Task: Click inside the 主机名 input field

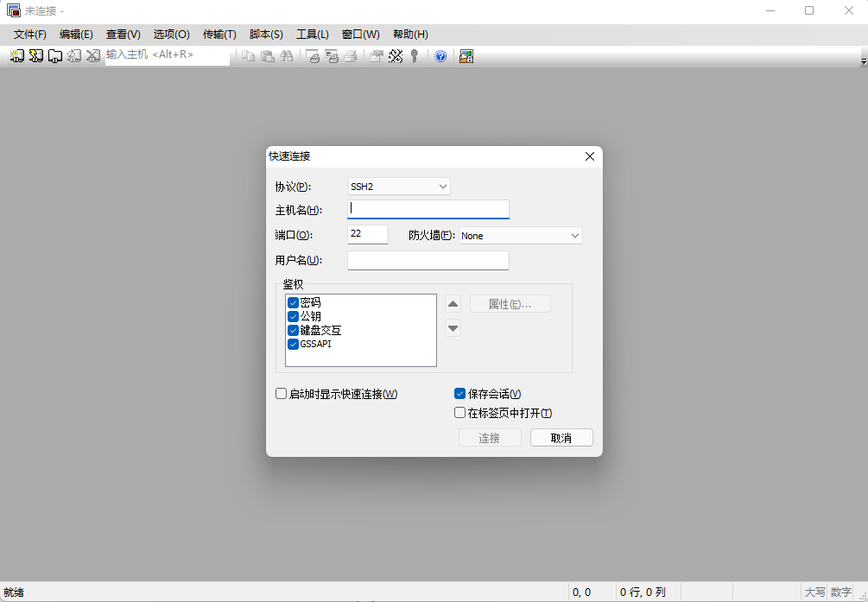Action: tap(428, 209)
